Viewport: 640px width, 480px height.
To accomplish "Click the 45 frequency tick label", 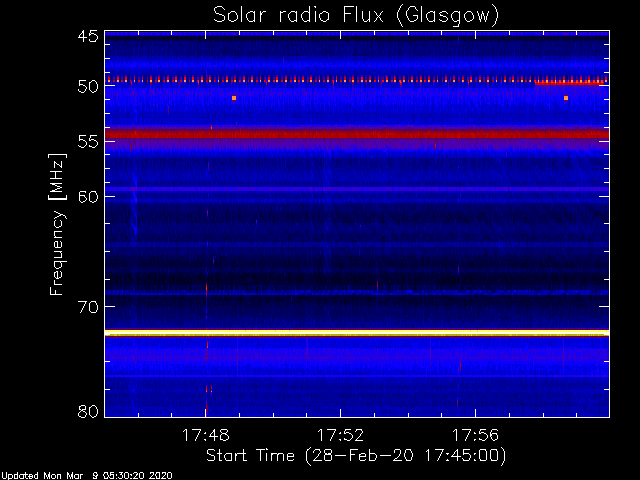I will pos(88,36).
